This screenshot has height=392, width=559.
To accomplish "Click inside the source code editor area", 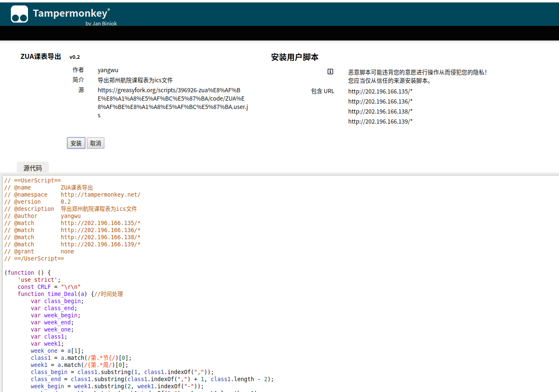I will point(281,284).
